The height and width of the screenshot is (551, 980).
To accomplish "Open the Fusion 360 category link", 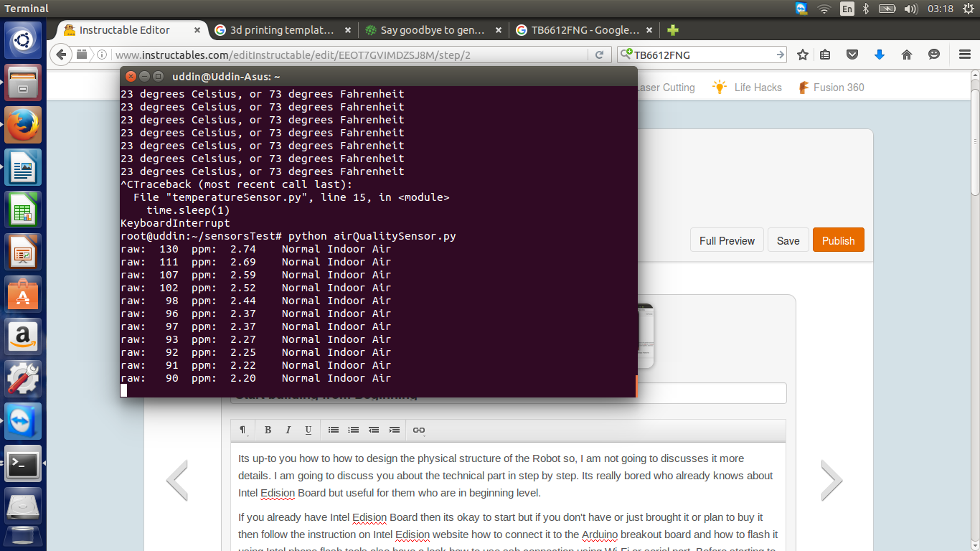I will 831,88.
